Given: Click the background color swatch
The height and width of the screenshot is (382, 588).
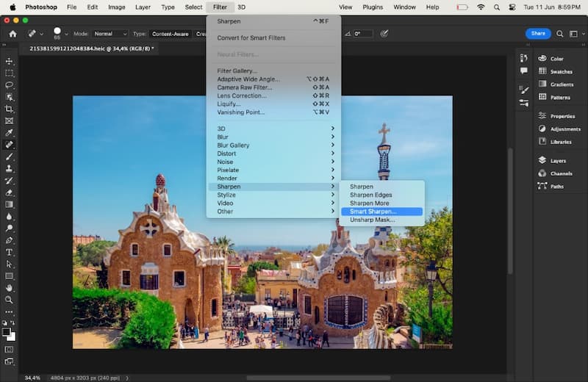Looking at the screenshot, I should pyautogui.click(x=13, y=337).
